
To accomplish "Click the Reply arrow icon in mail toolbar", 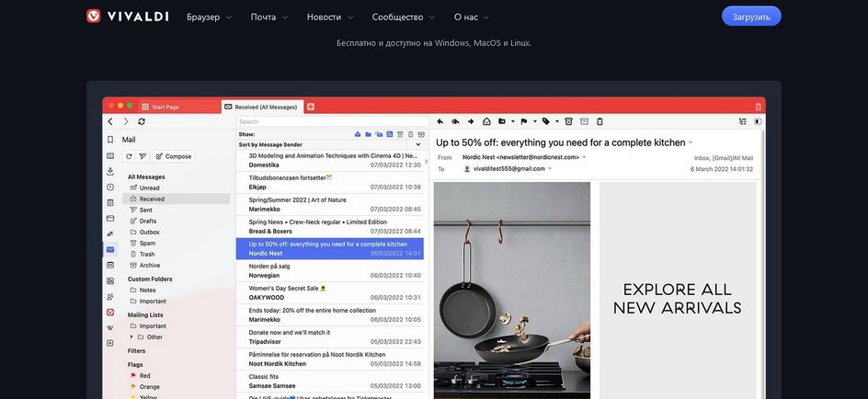I will 440,121.
